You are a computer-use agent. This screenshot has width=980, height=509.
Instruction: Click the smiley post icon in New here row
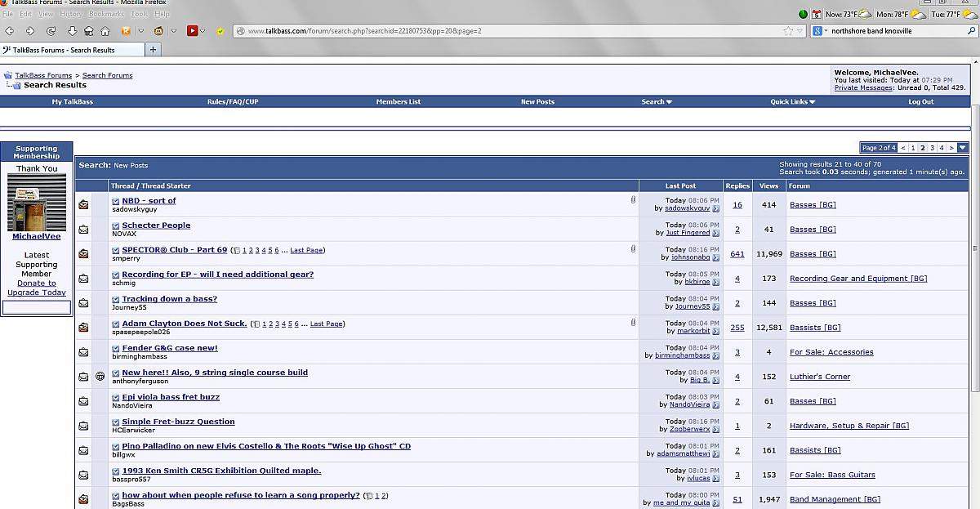point(100,377)
